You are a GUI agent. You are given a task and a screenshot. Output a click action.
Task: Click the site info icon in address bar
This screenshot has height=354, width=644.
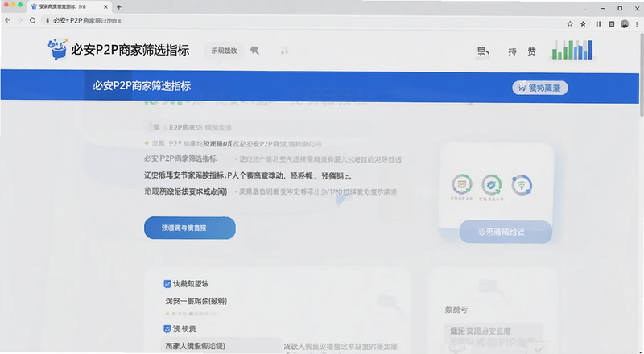47,21
